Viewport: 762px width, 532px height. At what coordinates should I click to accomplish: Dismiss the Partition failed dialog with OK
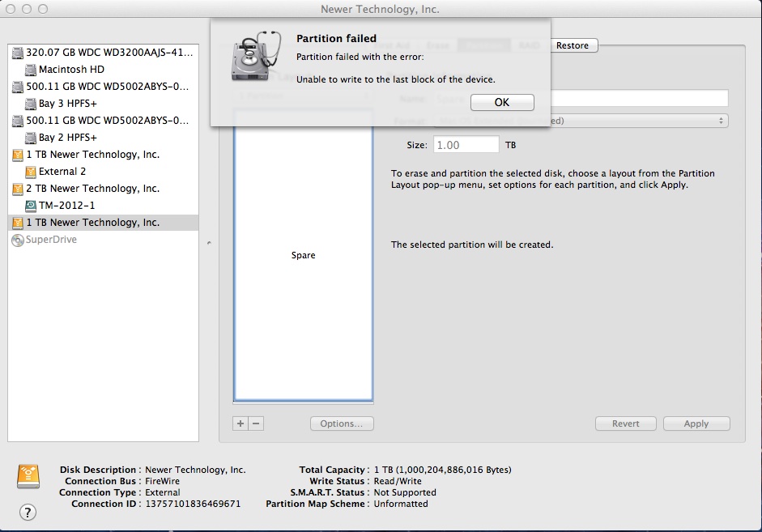pos(502,102)
